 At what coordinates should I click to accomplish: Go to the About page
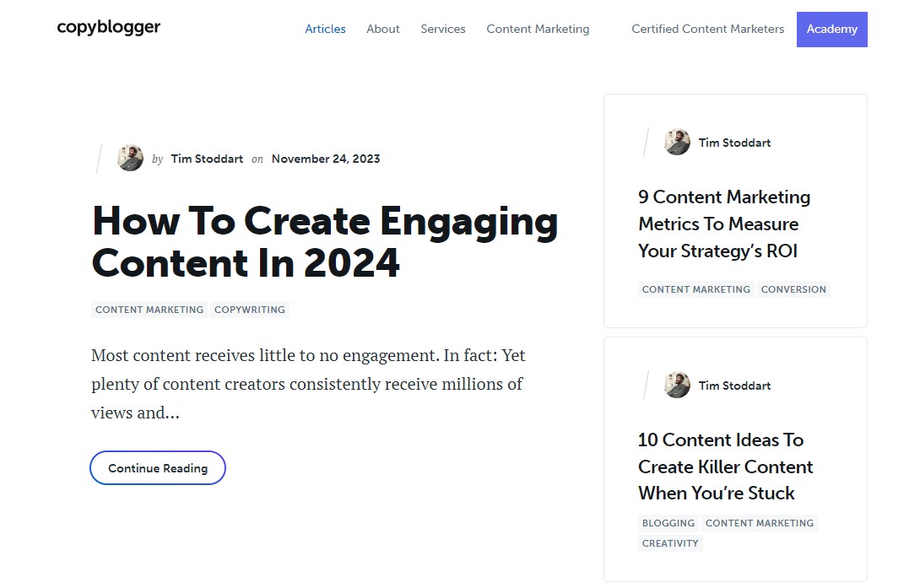click(382, 29)
